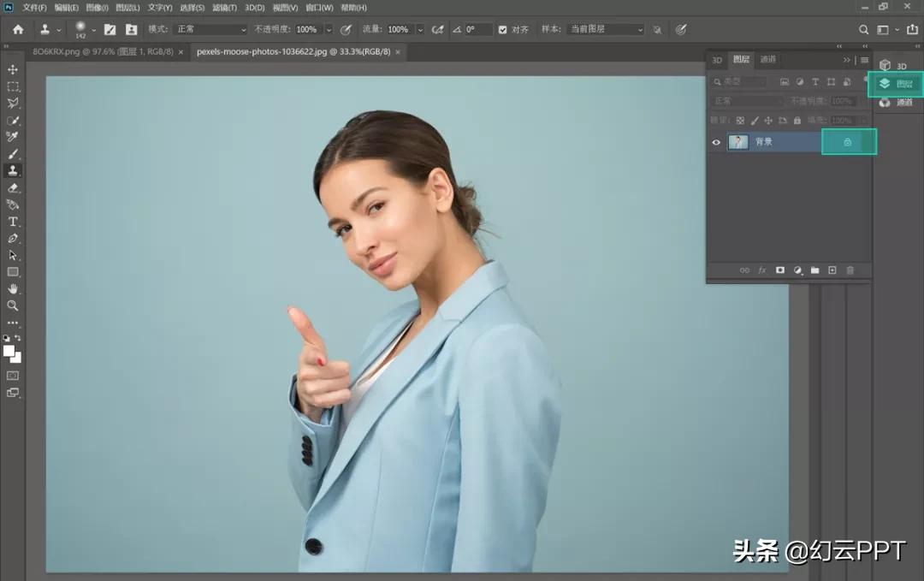Screen dimensions: 924x581
Task: Select the Eraser tool
Action: click(x=13, y=187)
